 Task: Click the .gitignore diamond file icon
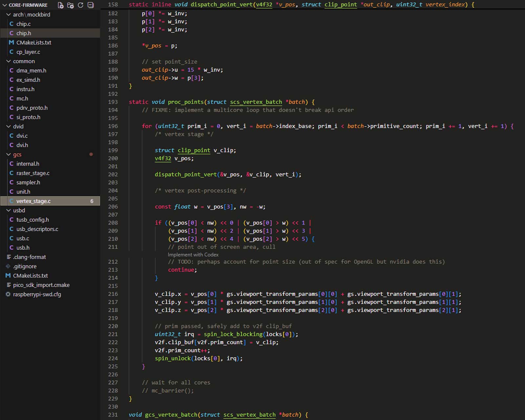(8, 266)
